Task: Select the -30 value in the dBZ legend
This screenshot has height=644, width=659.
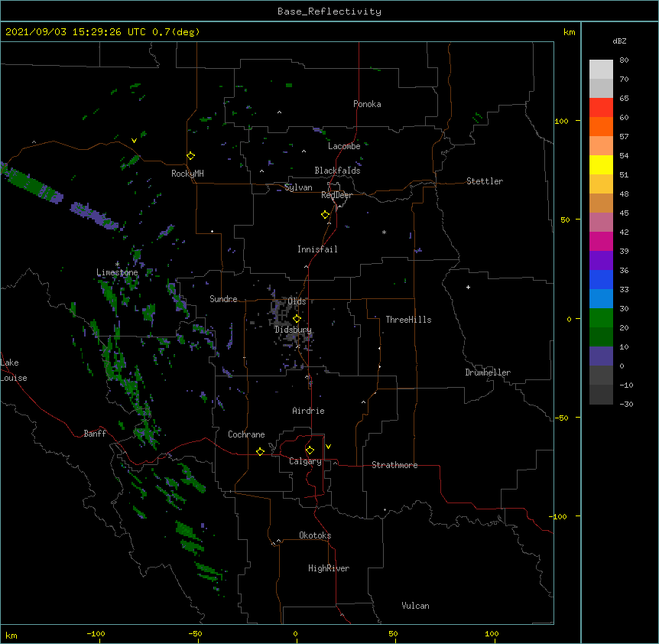Action: pos(626,404)
